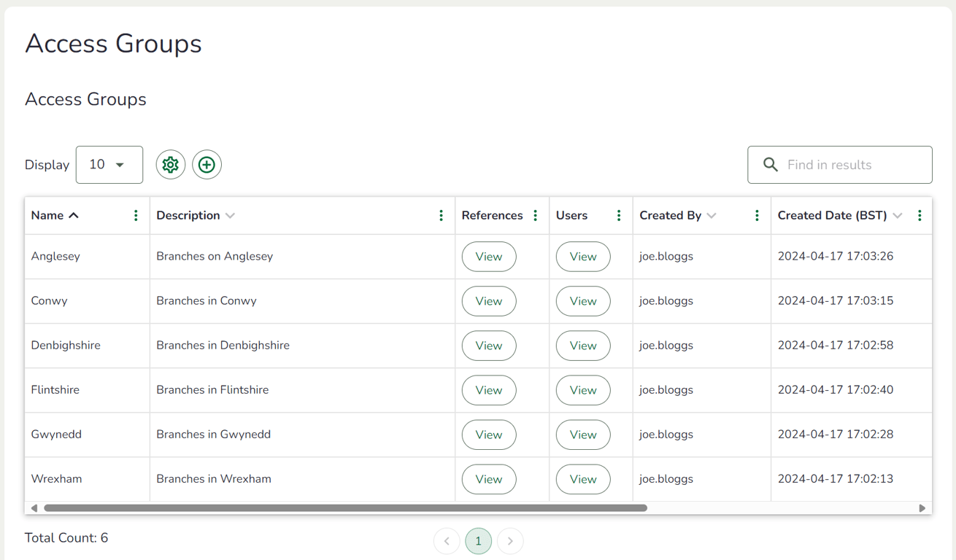
Task: Click the horizontal table scrollbar
Action: 345,508
